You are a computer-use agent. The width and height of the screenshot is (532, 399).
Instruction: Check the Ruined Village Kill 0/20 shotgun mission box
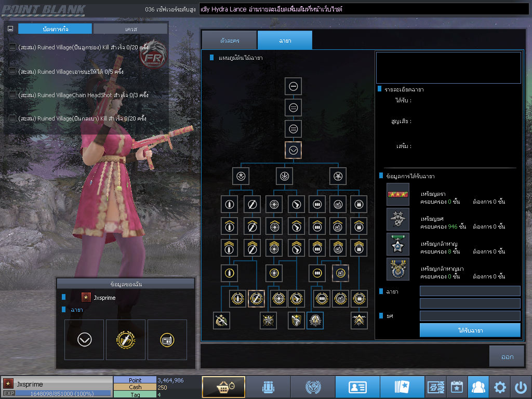point(12,47)
